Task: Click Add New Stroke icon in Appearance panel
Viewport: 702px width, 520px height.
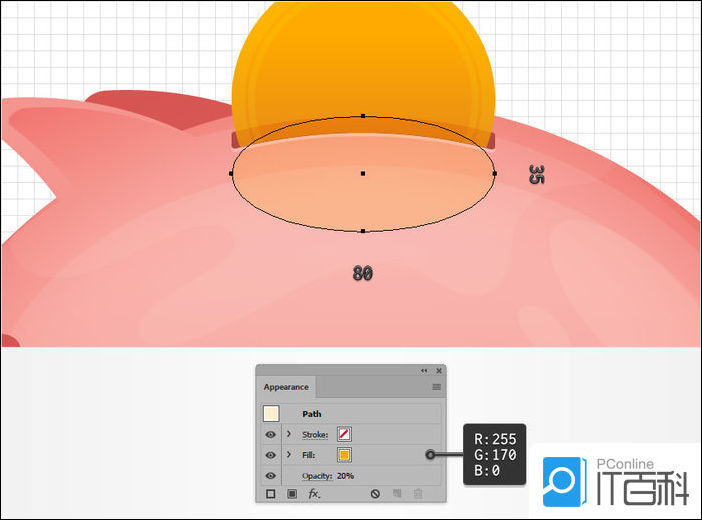Action: 270,494
